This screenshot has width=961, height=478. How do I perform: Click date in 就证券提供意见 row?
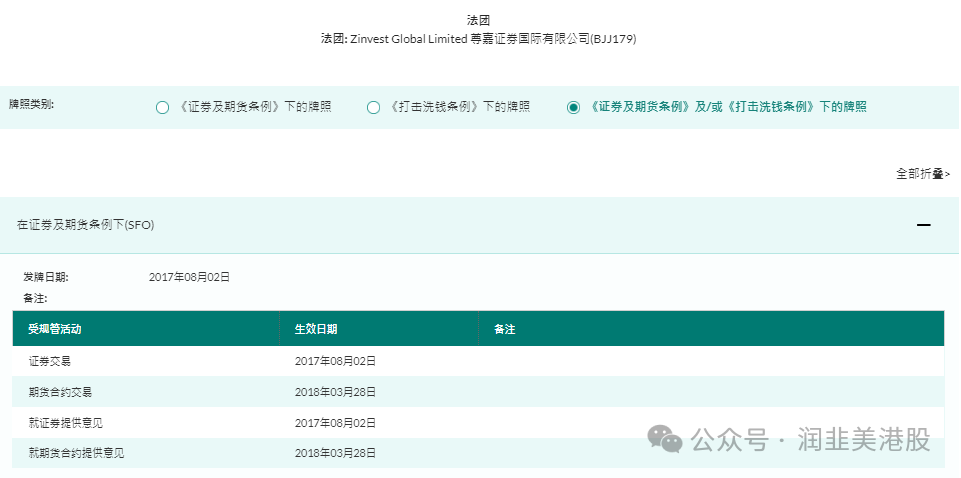coord(335,423)
